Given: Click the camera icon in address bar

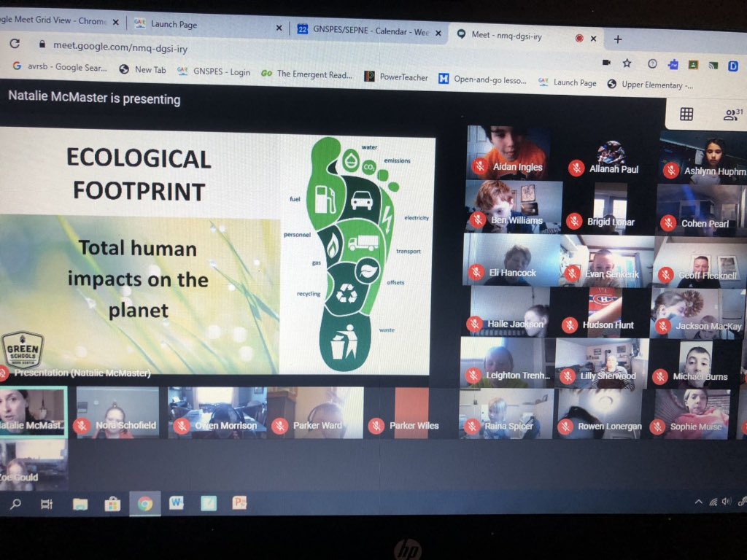Looking at the screenshot, I should click(606, 63).
